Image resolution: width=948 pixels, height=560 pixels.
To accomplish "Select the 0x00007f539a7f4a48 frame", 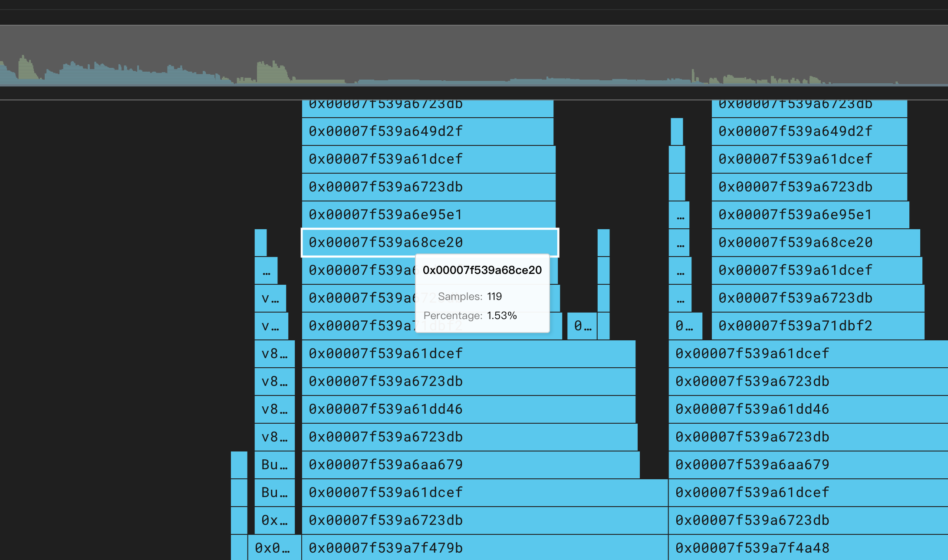I will point(807,548).
